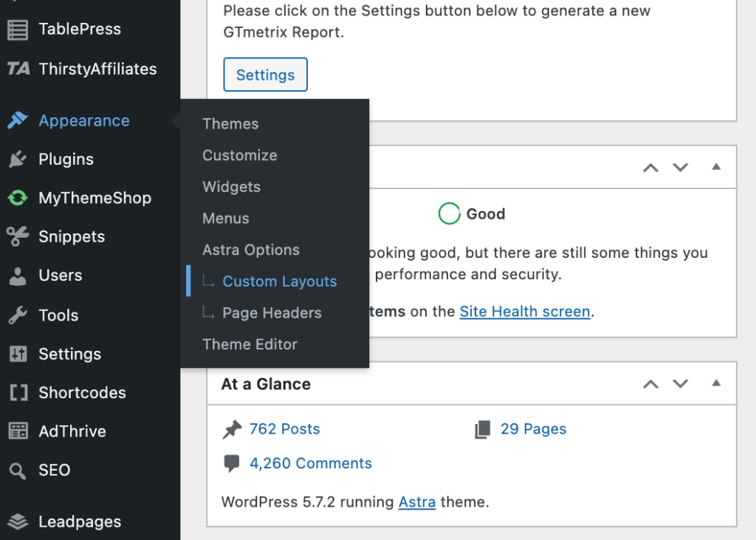Screen dimensions: 756x540
Task: Go to Users in the sidebar
Action: (x=61, y=276)
